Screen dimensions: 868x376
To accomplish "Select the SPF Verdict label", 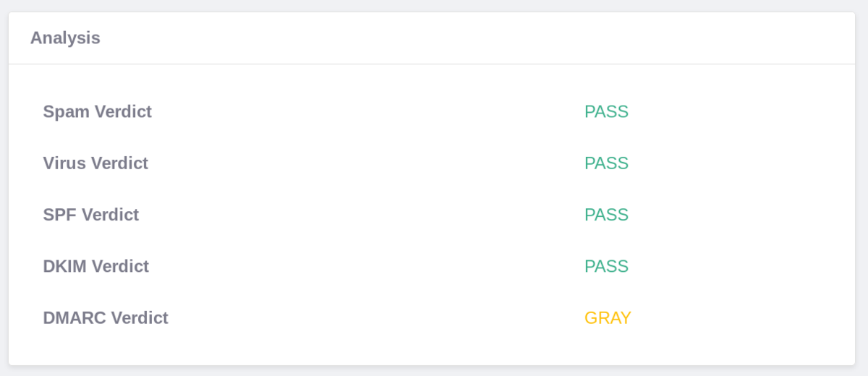I will click(x=90, y=215).
